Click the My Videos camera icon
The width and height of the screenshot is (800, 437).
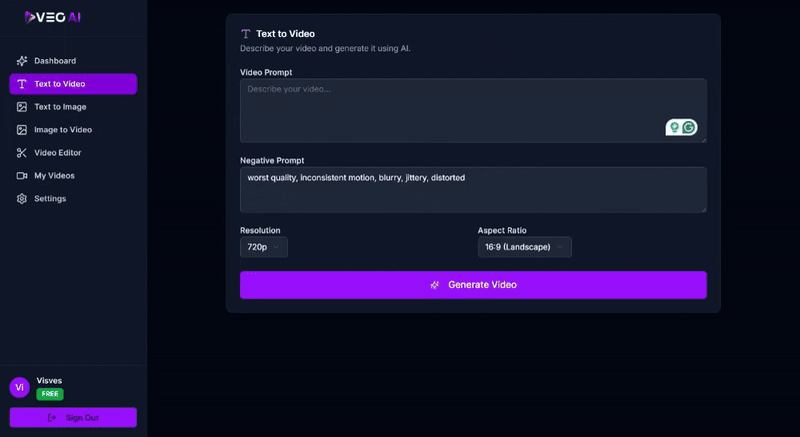(x=21, y=176)
